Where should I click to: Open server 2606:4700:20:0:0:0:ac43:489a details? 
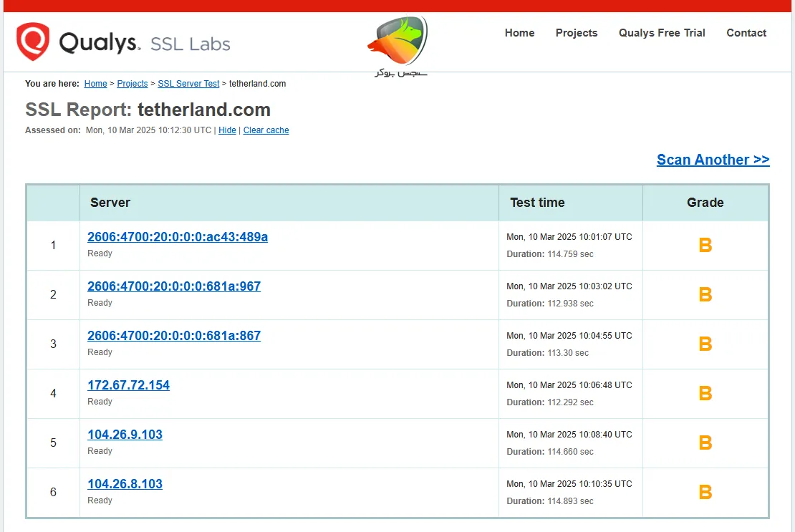point(178,237)
